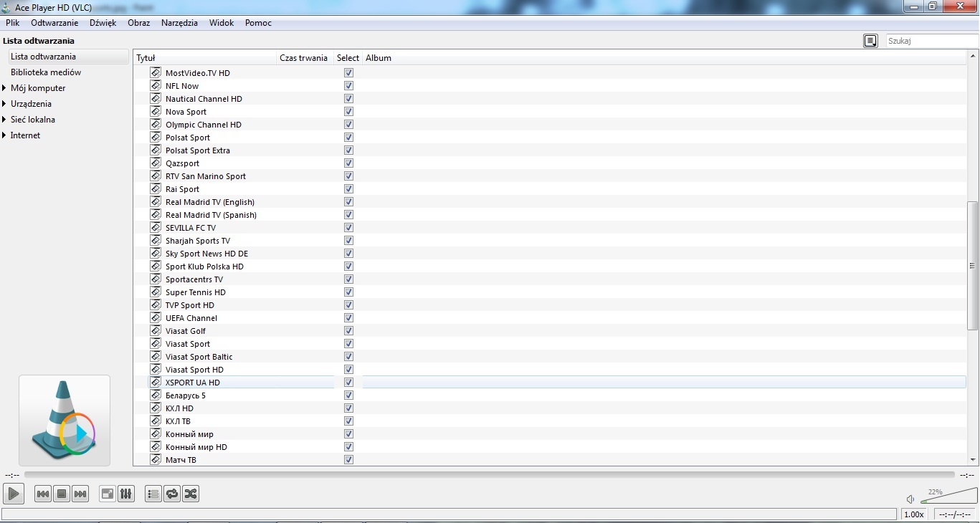Click the playlist item icon for Rai Sport
The height and width of the screenshot is (523, 980).
pyautogui.click(x=156, y=188)
